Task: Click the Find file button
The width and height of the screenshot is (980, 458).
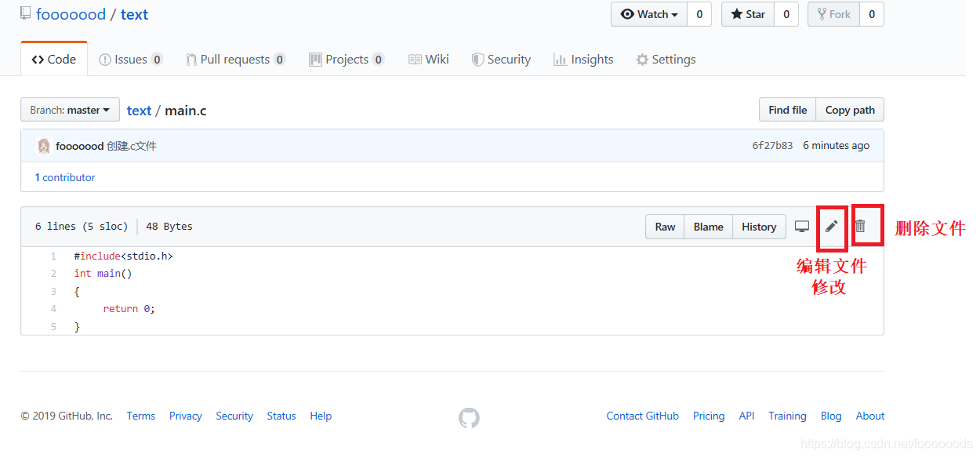Action: [x=787, y=110]
